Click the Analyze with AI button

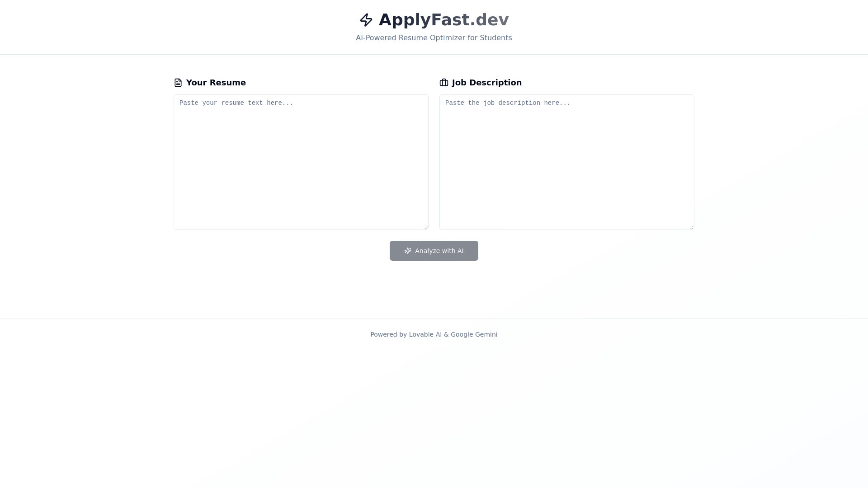point(434,251)
